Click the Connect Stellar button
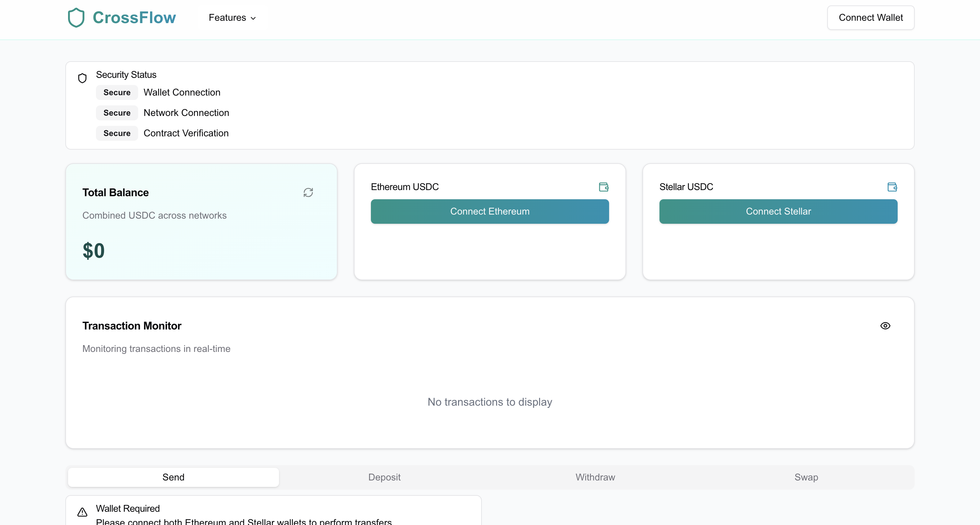This screenshot has height=525, width=980. click(778, 211)
